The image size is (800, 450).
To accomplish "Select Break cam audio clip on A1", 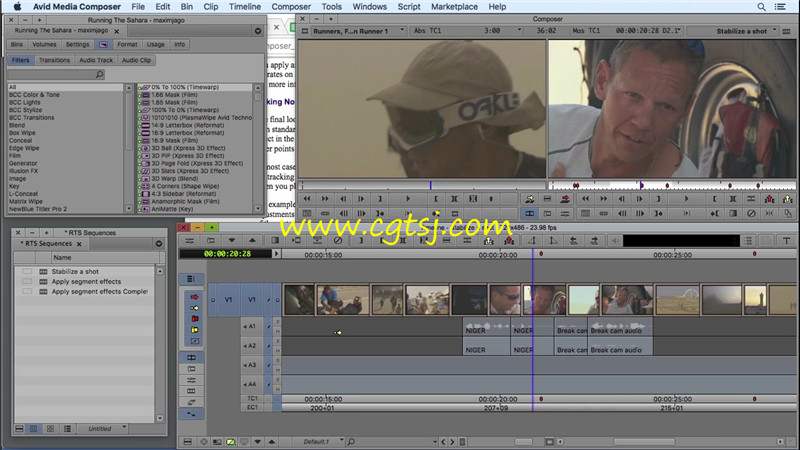I will tap(619, 327).
